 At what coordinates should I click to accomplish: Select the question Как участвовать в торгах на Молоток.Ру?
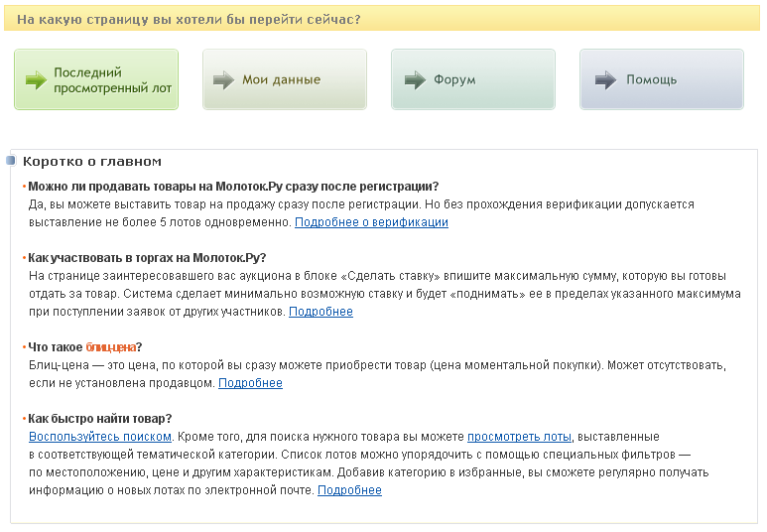tap(147, 258)
